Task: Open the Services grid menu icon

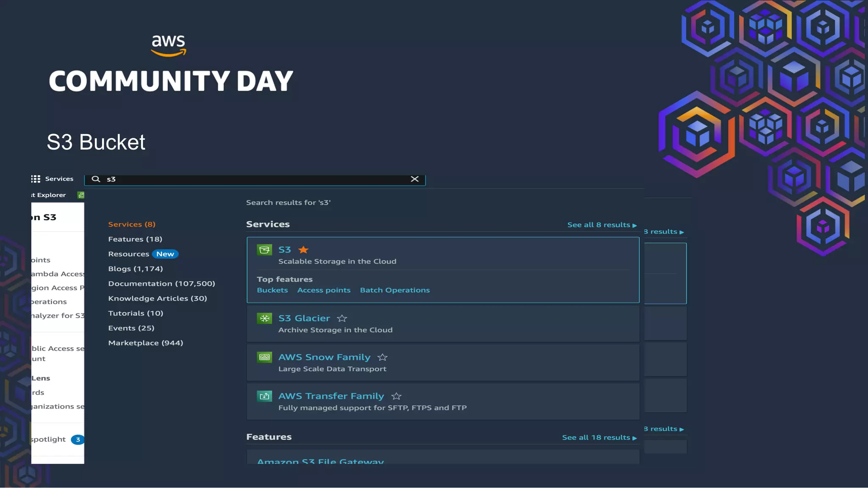Action: point(36,179)
